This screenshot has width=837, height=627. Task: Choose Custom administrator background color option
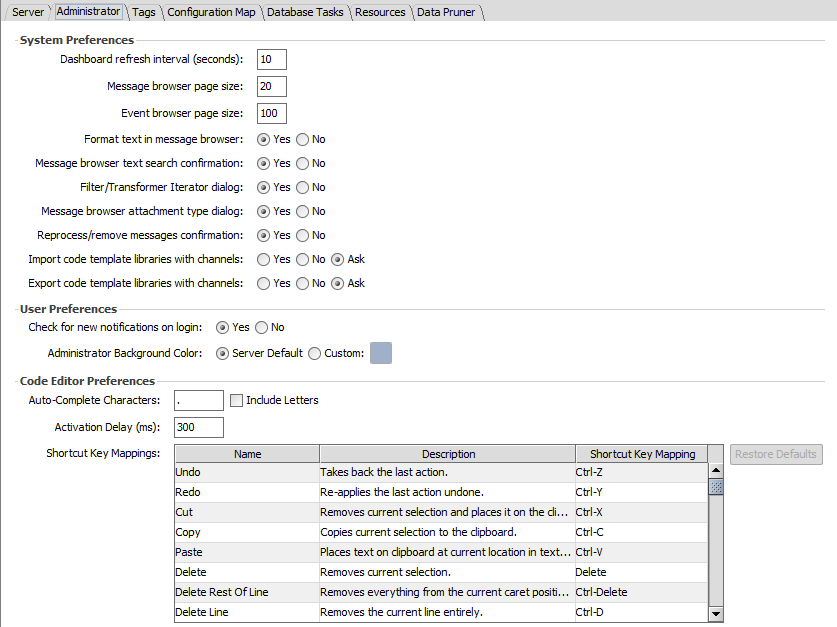pyautogui.click(x=314, y=353)
